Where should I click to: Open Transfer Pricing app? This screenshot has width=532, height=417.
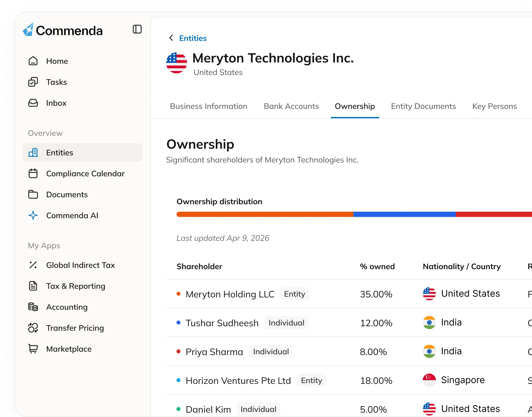tap(82, 328)
